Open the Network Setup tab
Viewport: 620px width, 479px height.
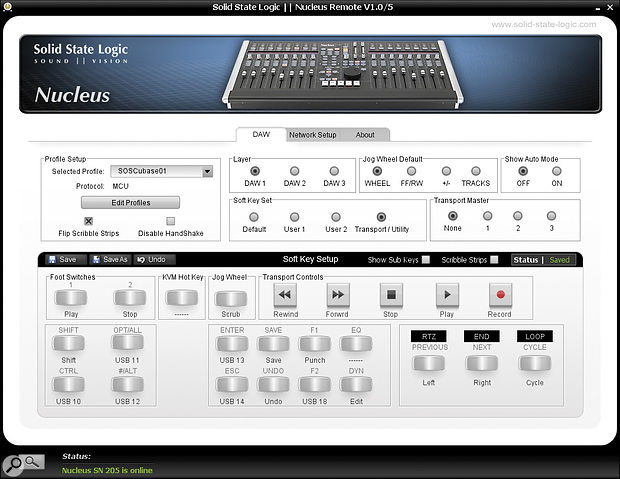(x=312, y=135)
